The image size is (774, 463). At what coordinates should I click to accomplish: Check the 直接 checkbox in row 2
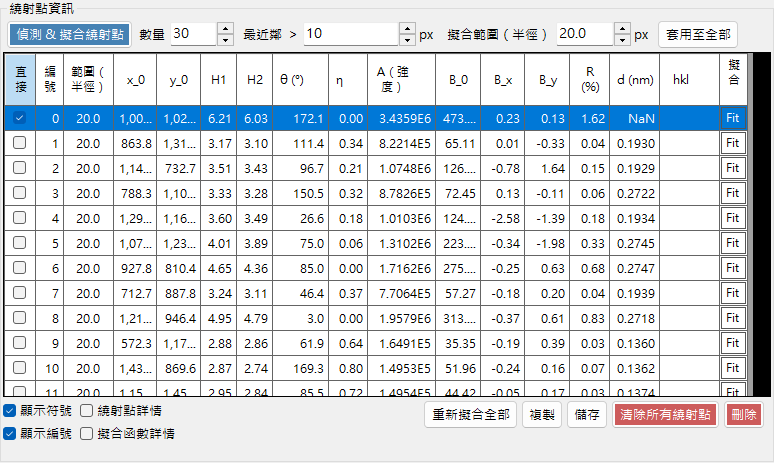19,168
